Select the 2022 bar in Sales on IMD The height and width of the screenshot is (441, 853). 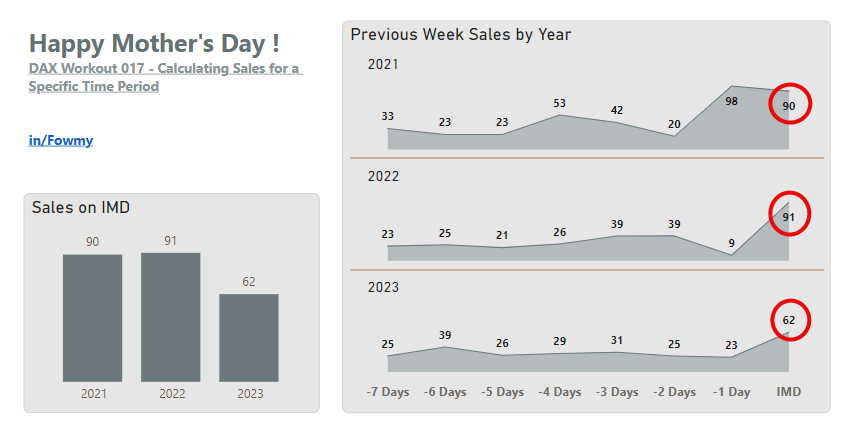pyautogui.click(x=170, y=316)
